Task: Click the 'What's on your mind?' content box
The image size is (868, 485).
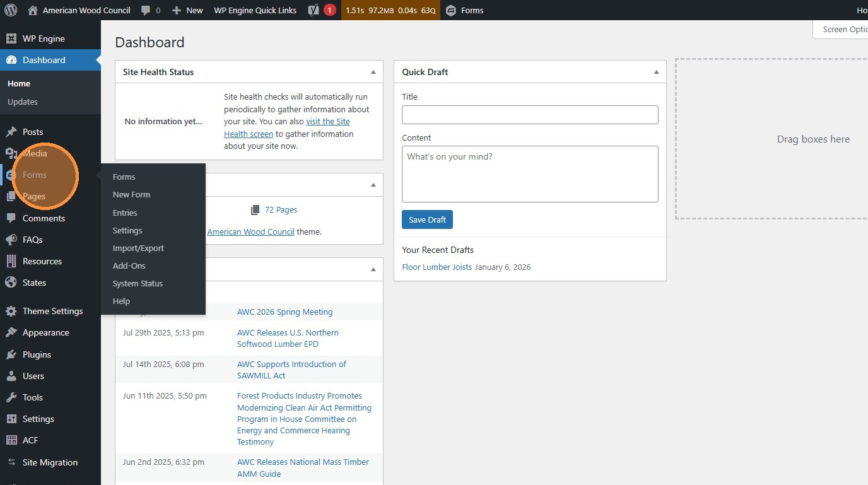Action: (x=530, y=174)
